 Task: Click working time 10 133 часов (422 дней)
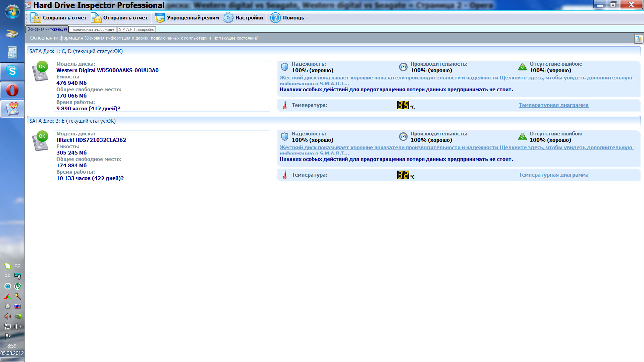[90, 178]
